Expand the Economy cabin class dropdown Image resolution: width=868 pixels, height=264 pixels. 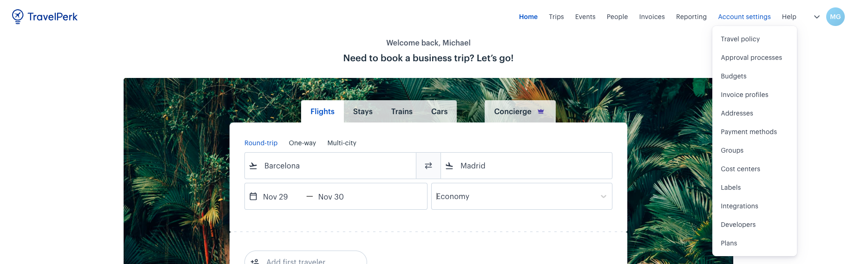tap(522, 196)
